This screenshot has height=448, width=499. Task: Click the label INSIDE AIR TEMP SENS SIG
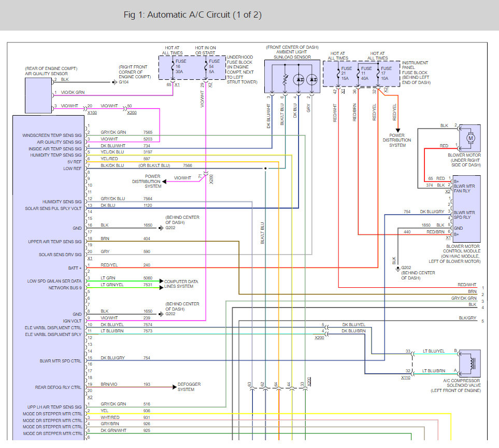(55, 149)
